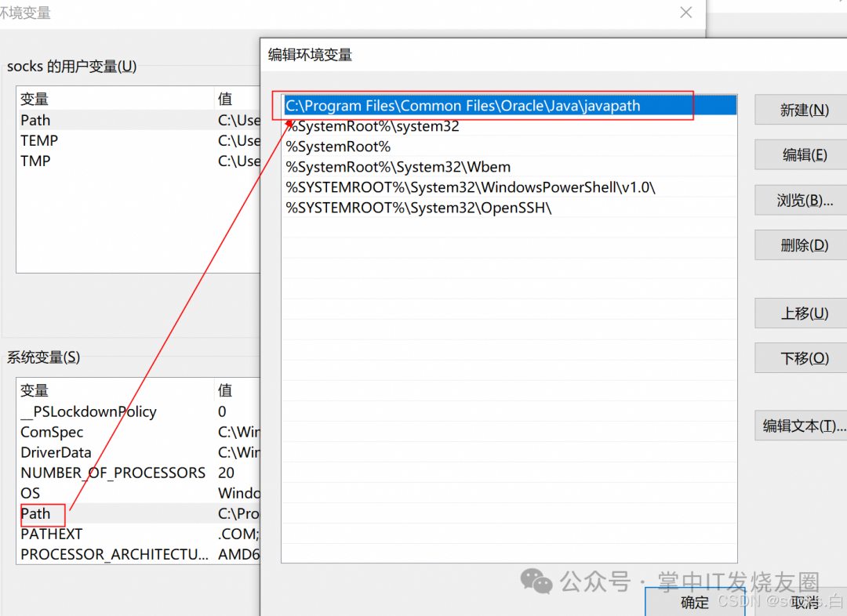Viewport: 847px width, 616px height.
Task: Select NUMBER_OF_PROCESSORS system variable
Action: coord(138,473)
